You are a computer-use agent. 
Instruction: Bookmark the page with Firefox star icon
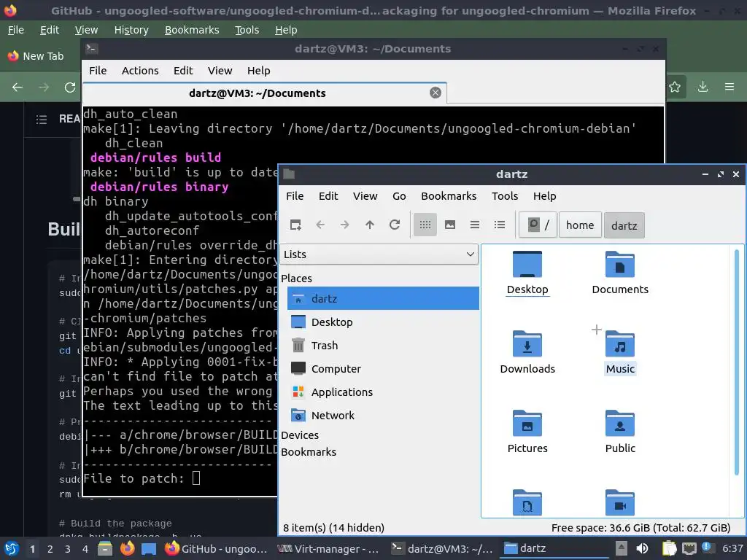(x=675, y=87)
